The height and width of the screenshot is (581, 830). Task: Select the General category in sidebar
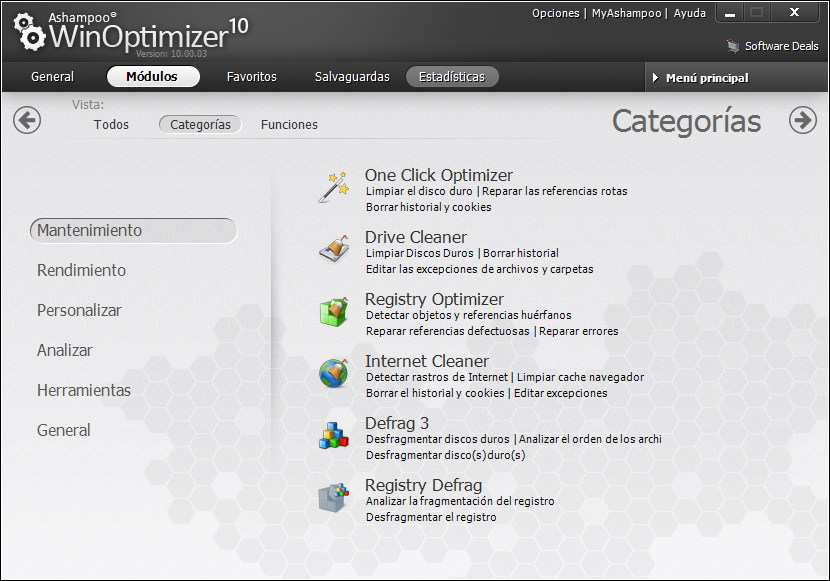click(x=64, y=430)
